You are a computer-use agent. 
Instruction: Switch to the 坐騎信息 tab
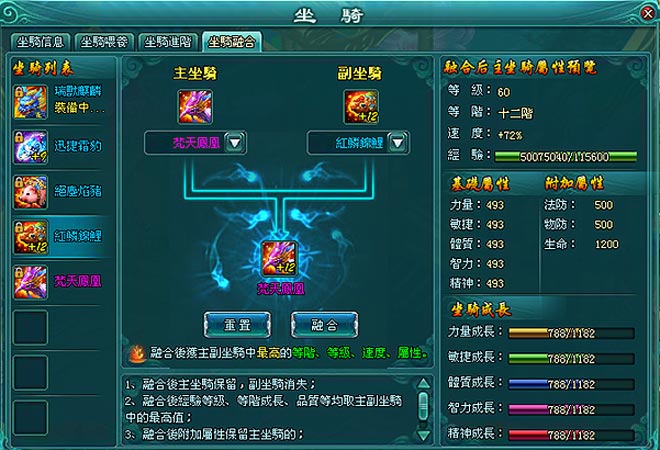pyautogui.click(x=40, y=42)
